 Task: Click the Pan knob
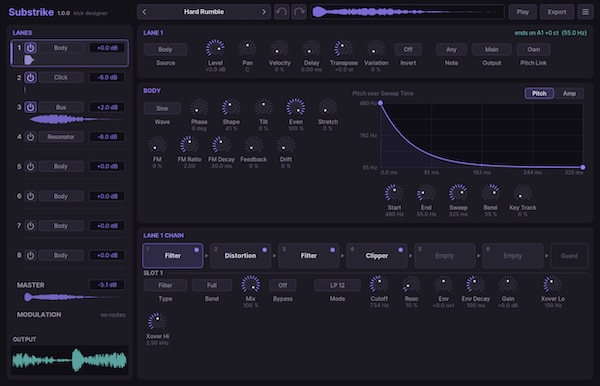(x=248, y=49)
